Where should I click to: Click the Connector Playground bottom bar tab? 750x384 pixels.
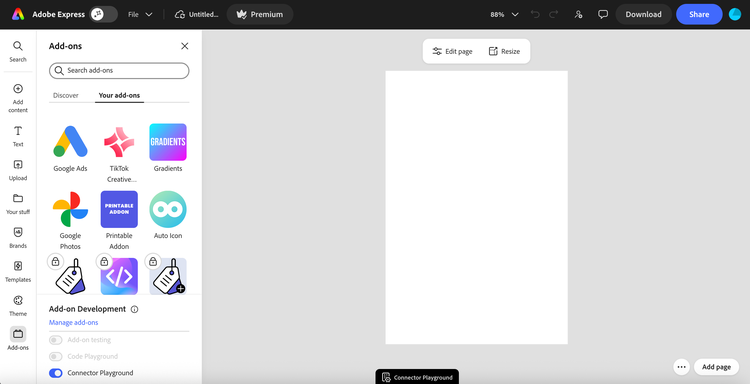coord(417,377)
